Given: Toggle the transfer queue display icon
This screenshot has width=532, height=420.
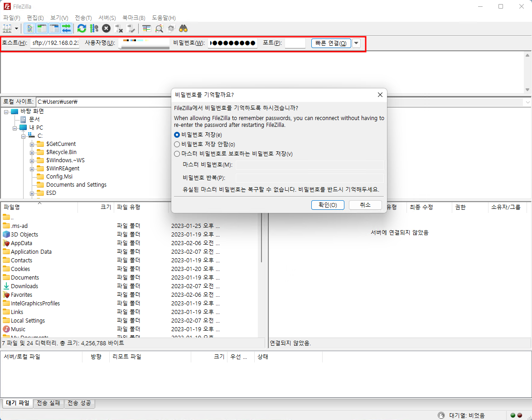Looking at the screenshot, I should 67,29.
